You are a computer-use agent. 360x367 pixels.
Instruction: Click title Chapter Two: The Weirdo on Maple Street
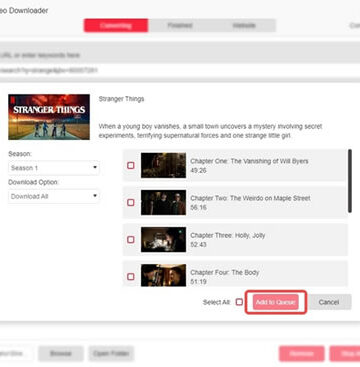click(250, 198)
